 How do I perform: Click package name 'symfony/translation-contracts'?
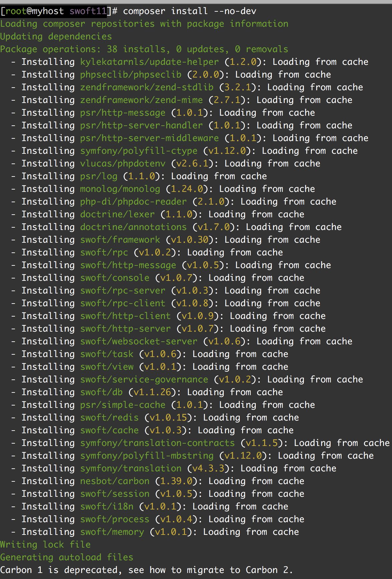click(158, 443)
